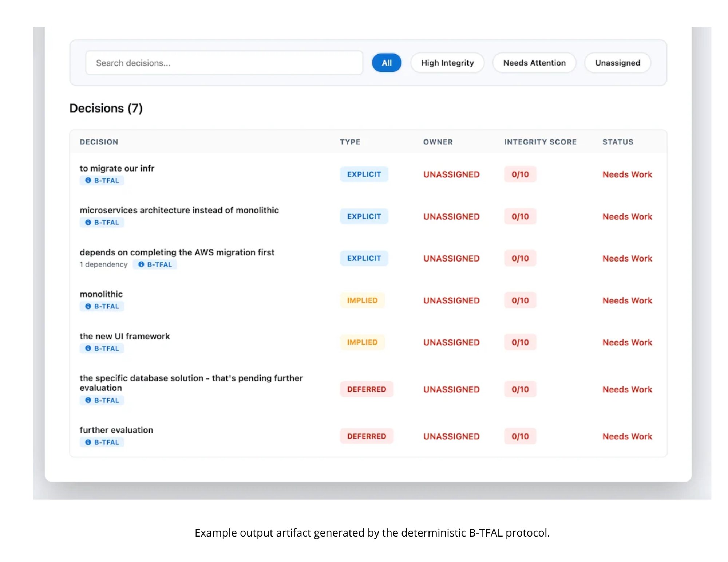Click the B-TFAL info icon beside "monolithic"
Screen dimensions: 728x562
tap(88, 306)
